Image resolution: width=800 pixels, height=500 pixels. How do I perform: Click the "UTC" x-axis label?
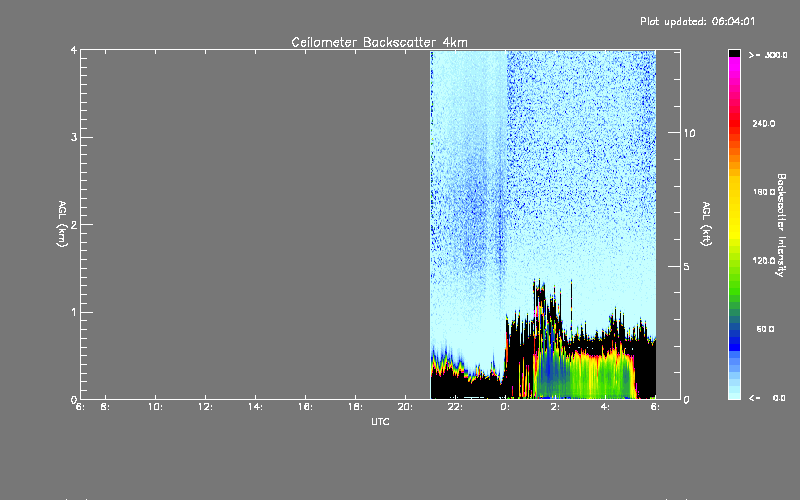click(380, 421)
